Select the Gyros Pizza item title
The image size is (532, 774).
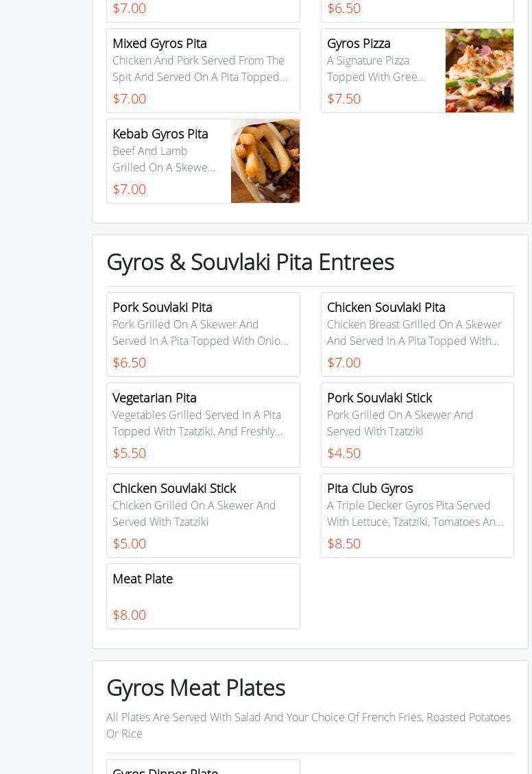(359, 43)
